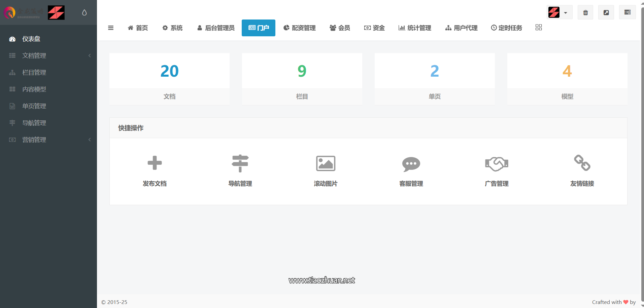Click the grid layout icon after 定时任务
The height and width of the screenshot is (308, 644).
coord(538,27)
